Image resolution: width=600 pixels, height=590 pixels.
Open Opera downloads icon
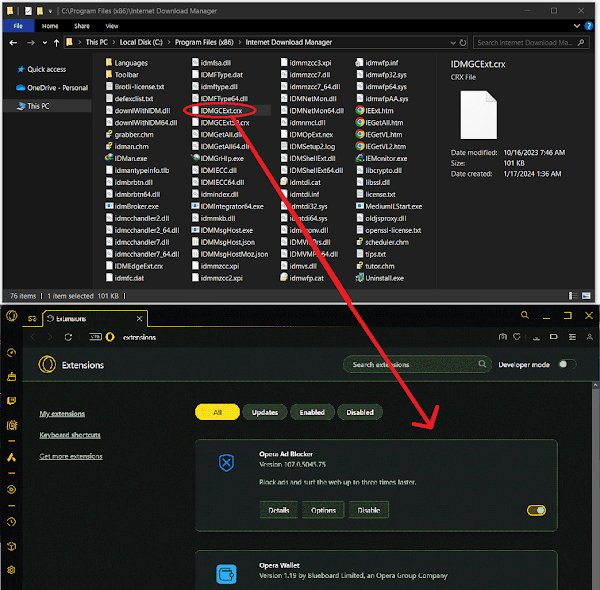(x=536, y=337)
